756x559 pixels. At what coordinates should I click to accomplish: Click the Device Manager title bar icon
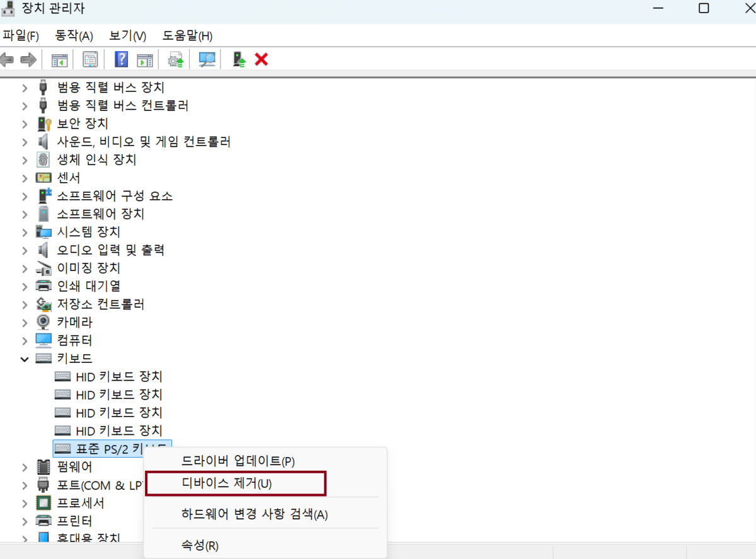[8, 9]
